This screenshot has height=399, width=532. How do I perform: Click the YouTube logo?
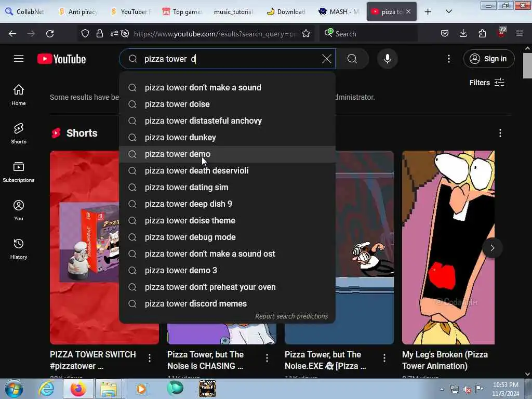pos(61,59)
